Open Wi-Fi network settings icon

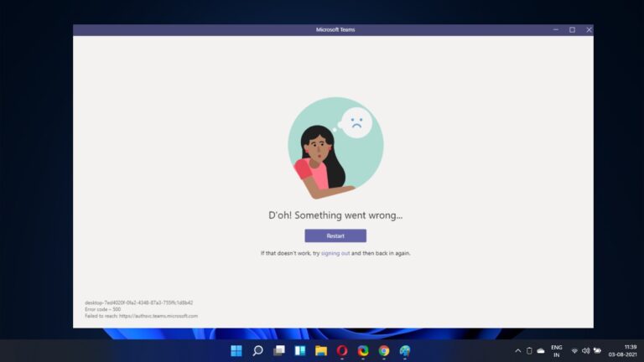tap(574, 350)
